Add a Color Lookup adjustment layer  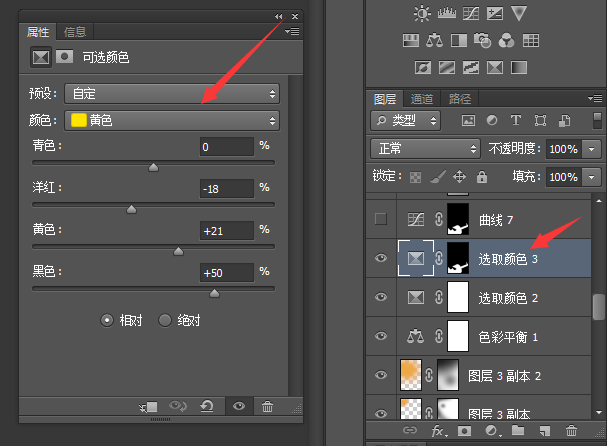tap(531, 40)
